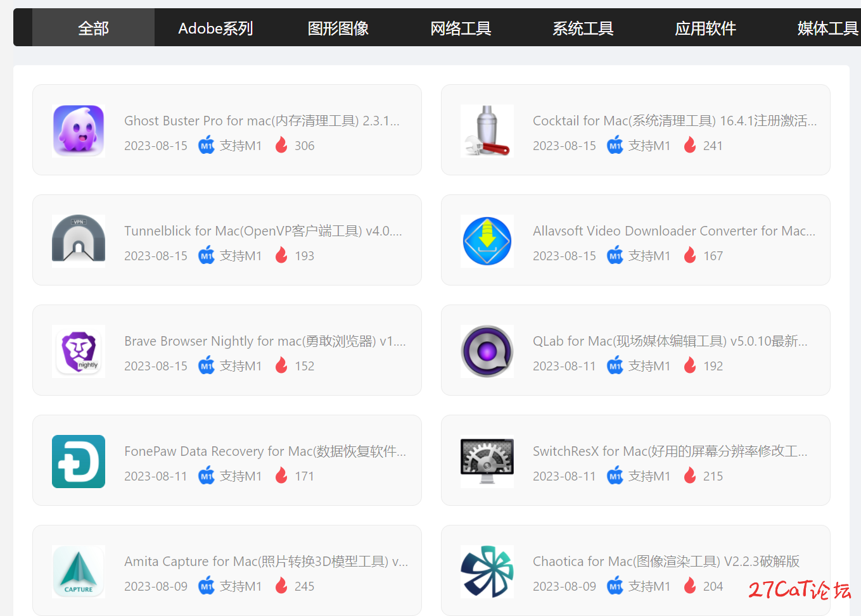Open the QLab purple circle icon
This screenshot has height=616, width=861.
[487, 351]
